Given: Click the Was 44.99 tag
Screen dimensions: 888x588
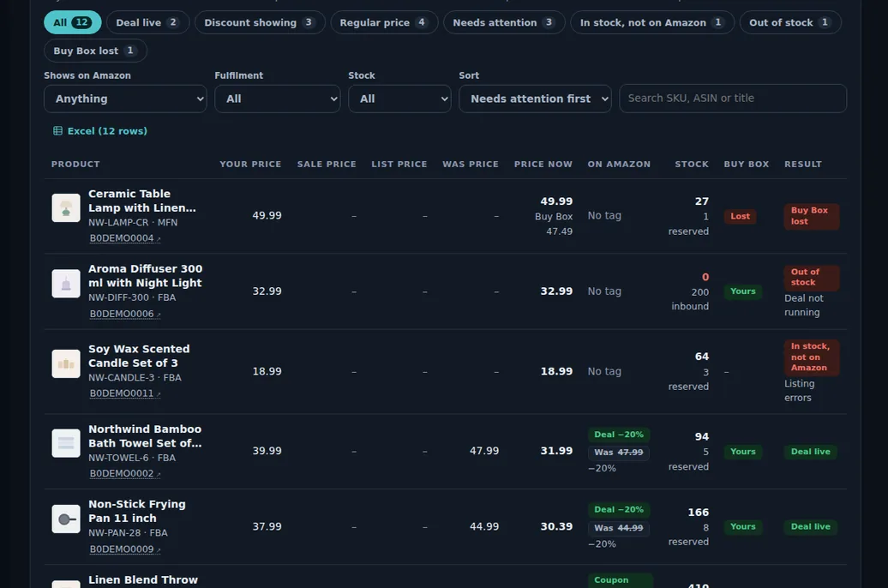Looking at the screenshot, I should click(619, 528).
